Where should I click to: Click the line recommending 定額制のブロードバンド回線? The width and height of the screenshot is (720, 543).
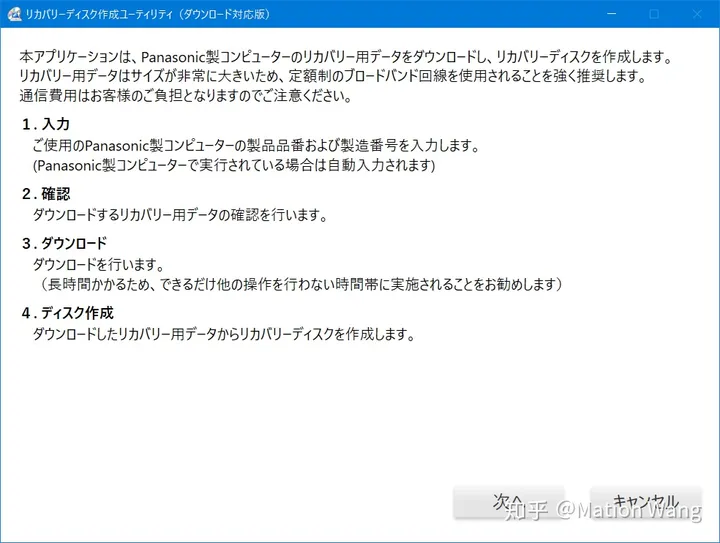(333, 76)
